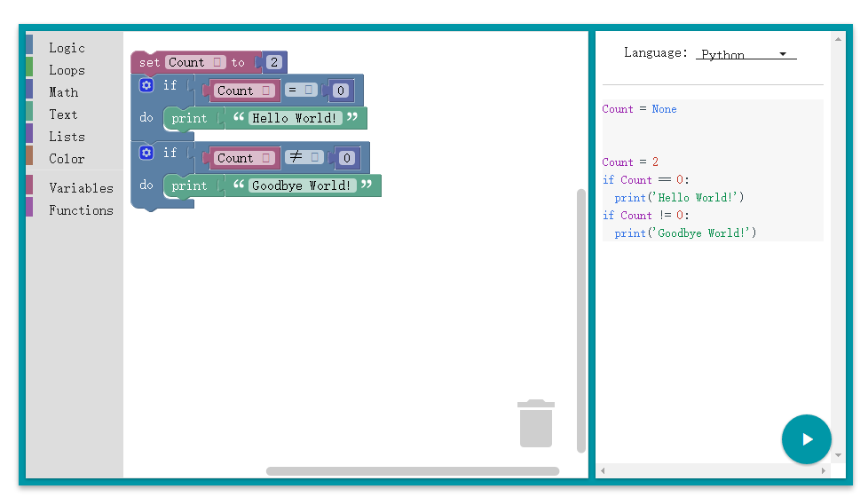Open the equals operator dropdown
The height and width of the screenshot is (497, 868).
pos(301,91)
